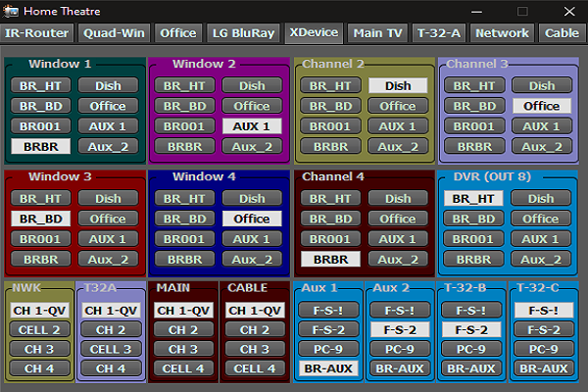Open the Quad-Win tab
588x392 pixels.
pos(115,32)
